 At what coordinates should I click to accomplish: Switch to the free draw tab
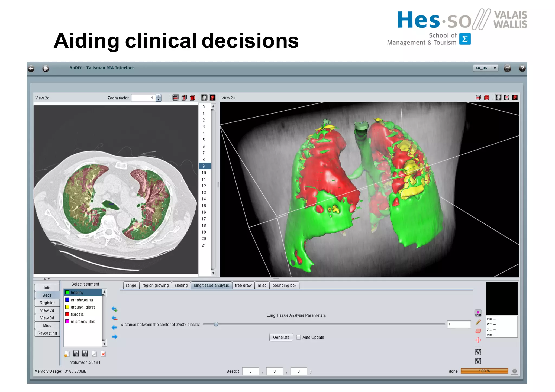pos(243,286)
